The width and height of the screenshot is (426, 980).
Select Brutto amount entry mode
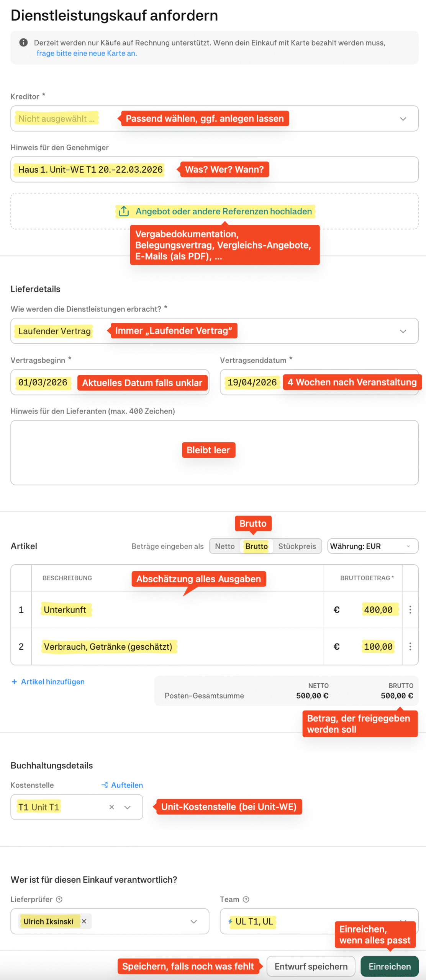tap(256, 546)
